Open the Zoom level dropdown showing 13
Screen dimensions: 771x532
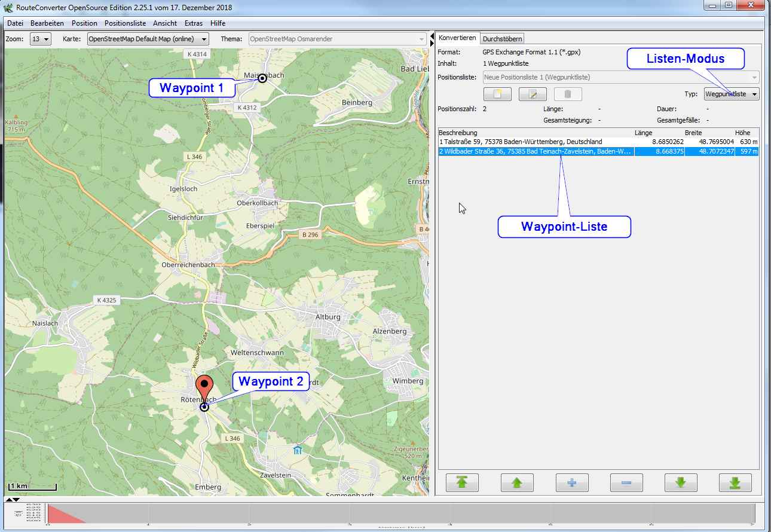[39, 39]
